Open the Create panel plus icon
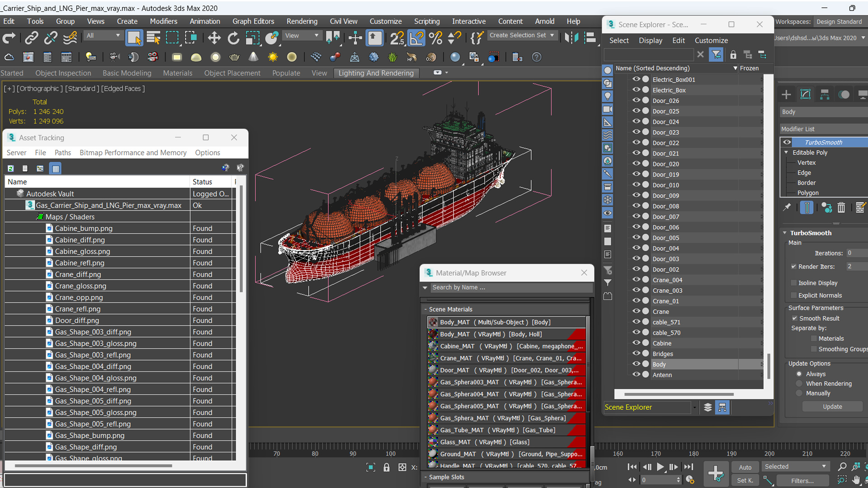 coord(786,94)
